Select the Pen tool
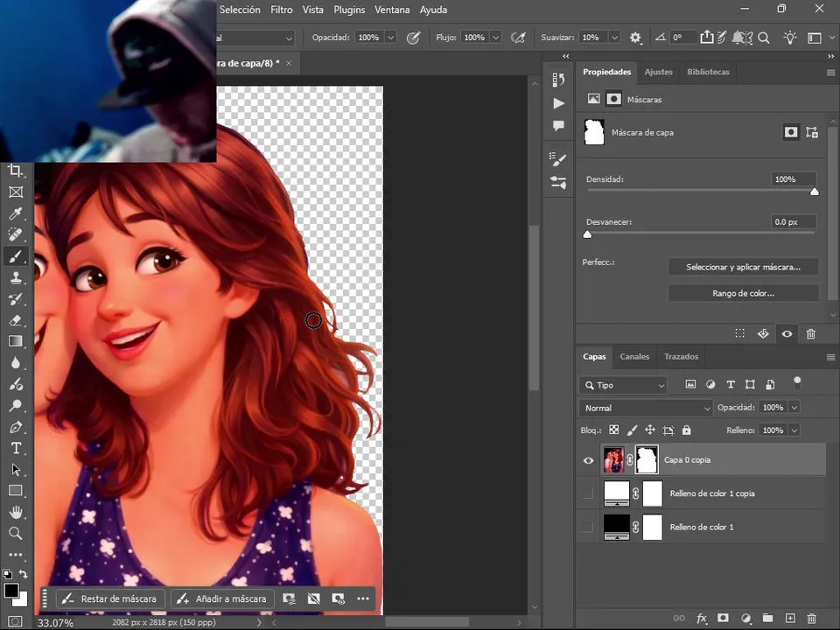 click(16, 427)
